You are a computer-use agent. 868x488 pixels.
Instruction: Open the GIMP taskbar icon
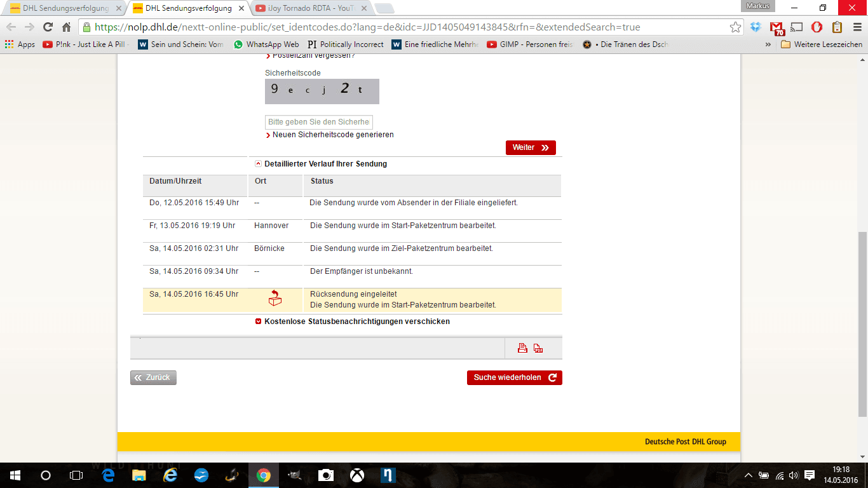pyautogui.click(x=295, y=475)
